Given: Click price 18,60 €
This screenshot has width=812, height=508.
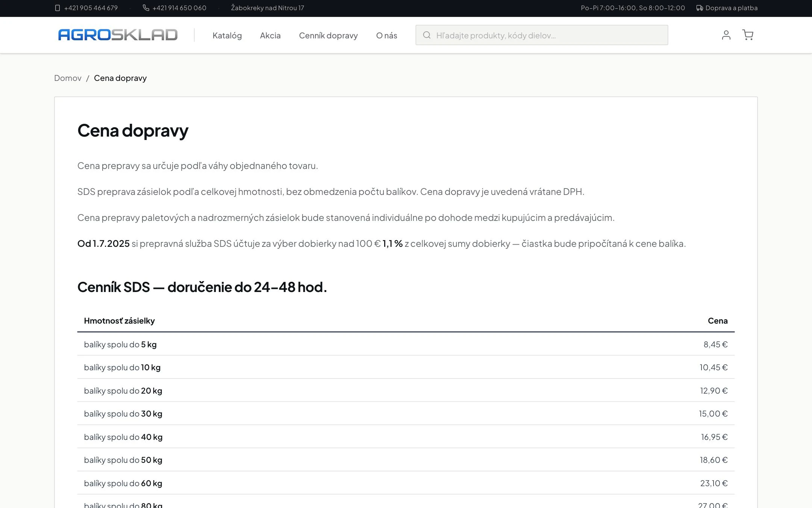Looking at the screenshot, I should 714,460.
